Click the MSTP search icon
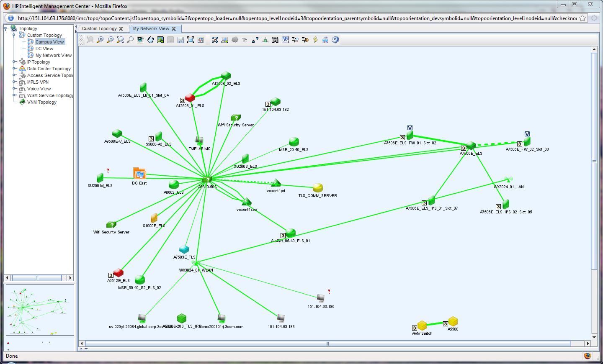 click(x=295, y=40)
